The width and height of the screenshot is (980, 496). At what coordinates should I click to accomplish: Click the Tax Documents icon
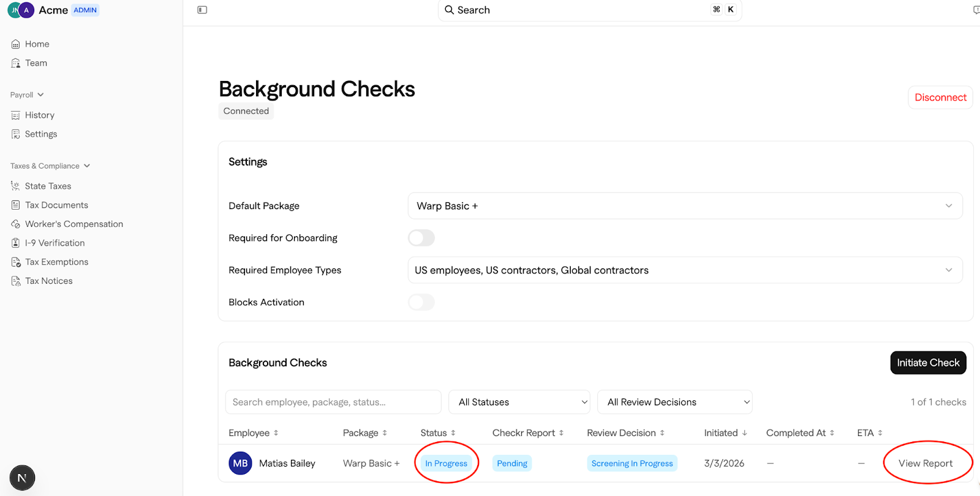(15, 205)
